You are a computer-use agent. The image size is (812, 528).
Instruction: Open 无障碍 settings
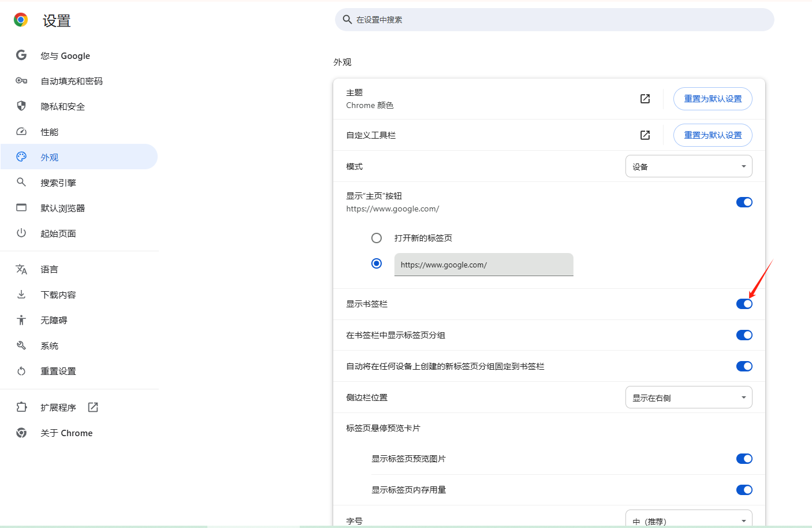point(79,320)
